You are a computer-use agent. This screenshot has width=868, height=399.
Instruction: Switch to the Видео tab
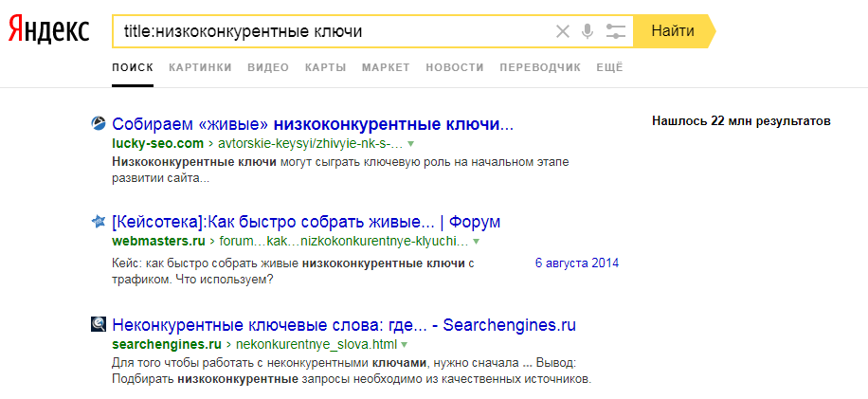coord(268,67)
